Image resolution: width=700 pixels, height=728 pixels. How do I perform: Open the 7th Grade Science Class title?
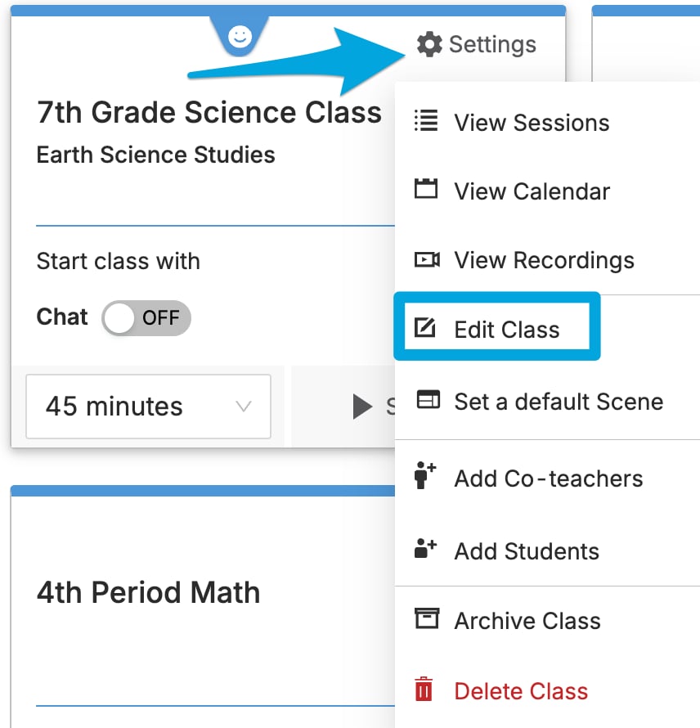tap(209, 112)
